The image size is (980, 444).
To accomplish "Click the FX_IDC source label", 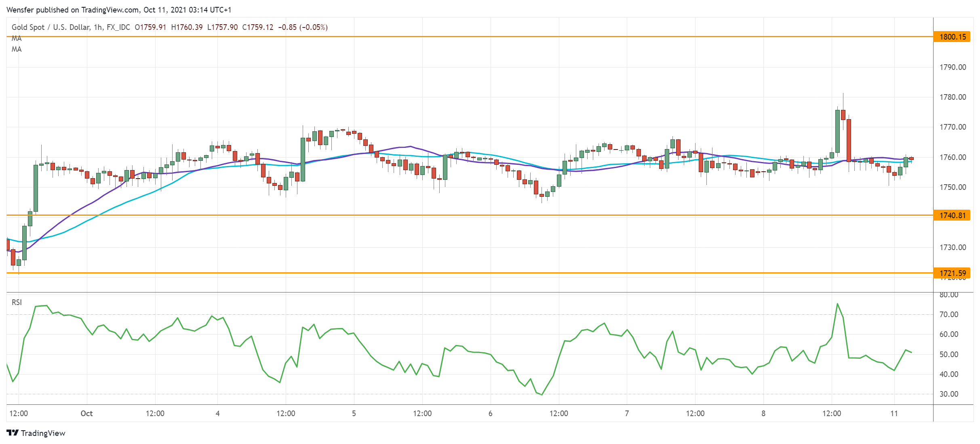I will point(118,27).
